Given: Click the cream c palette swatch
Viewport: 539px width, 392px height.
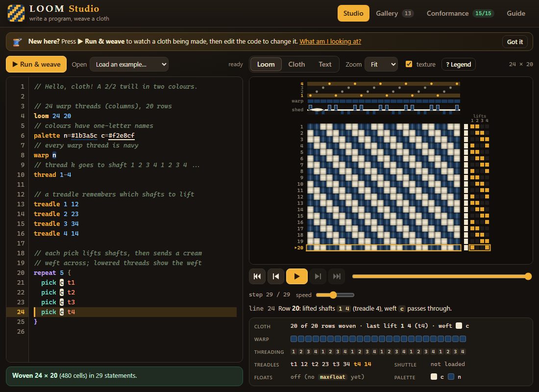Looking at the screenshot, I should coord(434,376).
